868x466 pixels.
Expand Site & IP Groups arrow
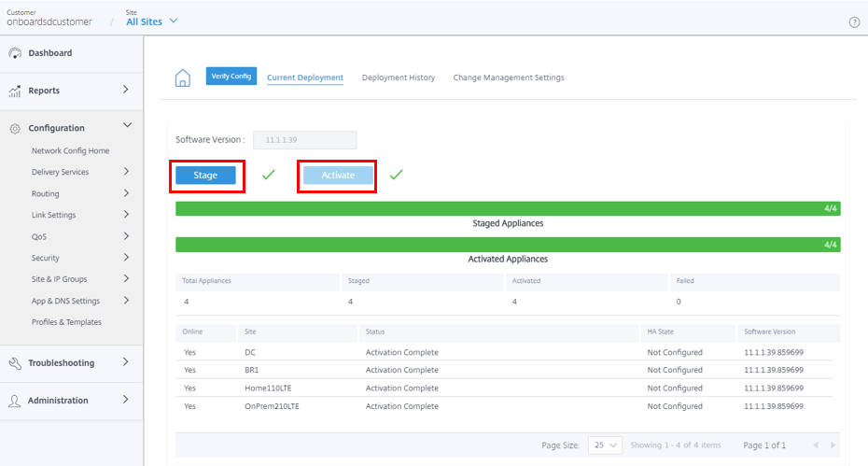(x=126, y=278)
